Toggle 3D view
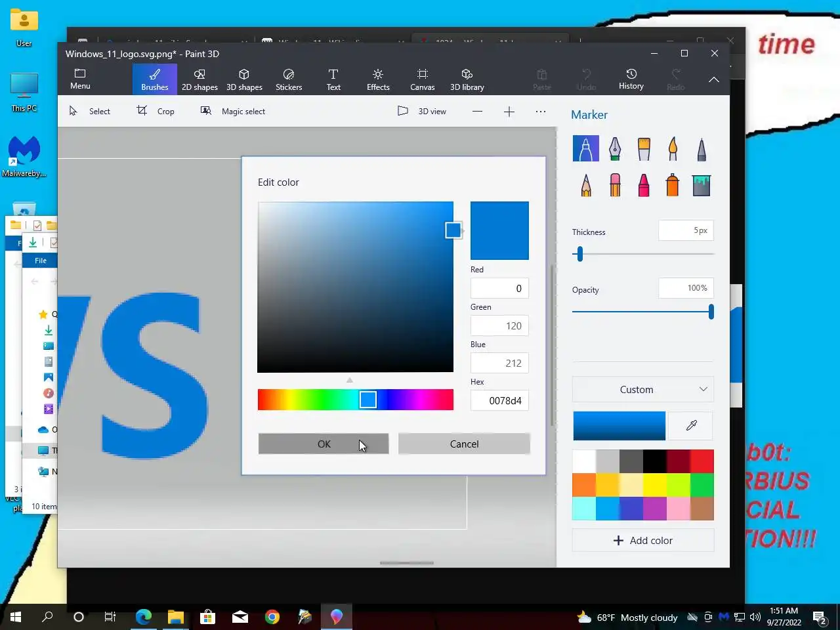Viewport: 840px width, 630px height. pos(422,112)
